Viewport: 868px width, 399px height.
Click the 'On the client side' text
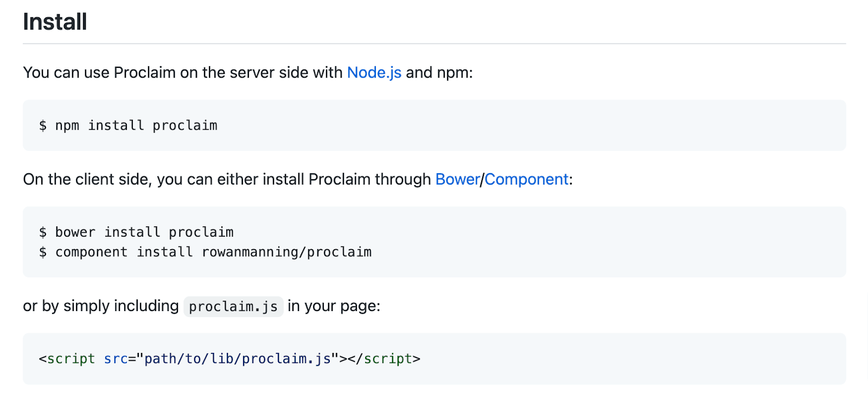(87, 180)
